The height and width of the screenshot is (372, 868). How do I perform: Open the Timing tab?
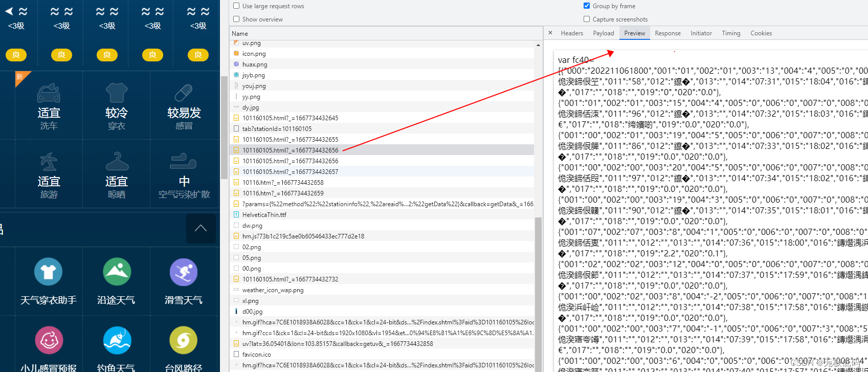pos(731,33)
